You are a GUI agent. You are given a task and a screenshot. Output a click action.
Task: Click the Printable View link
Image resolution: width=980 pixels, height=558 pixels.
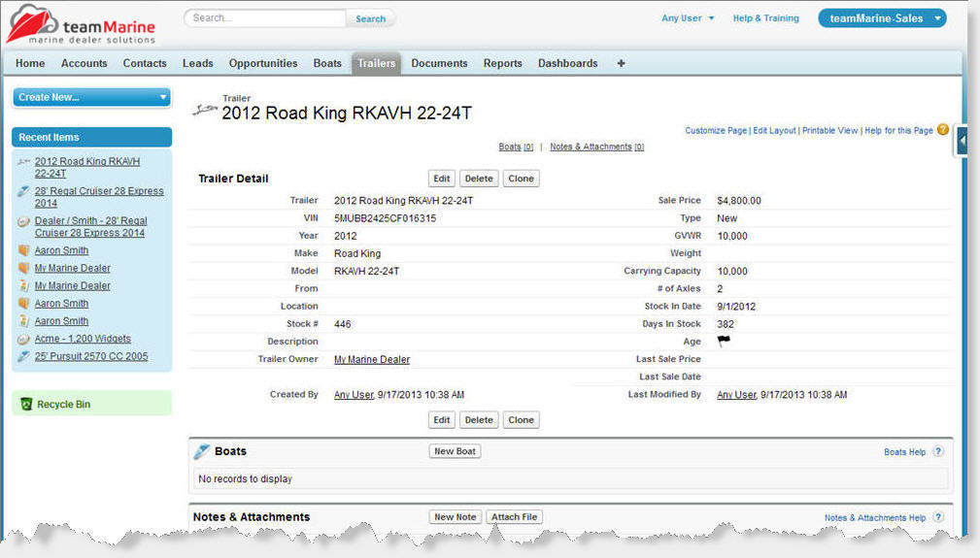829,130
